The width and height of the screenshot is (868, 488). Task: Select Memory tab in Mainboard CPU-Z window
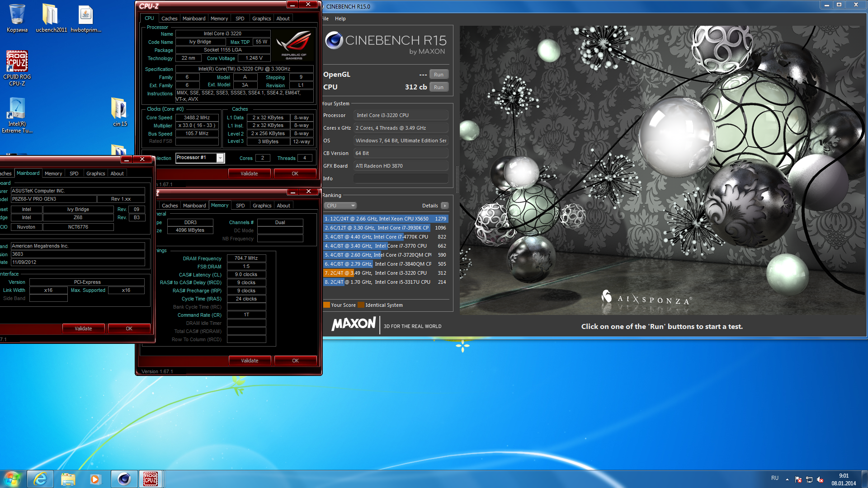53,174
